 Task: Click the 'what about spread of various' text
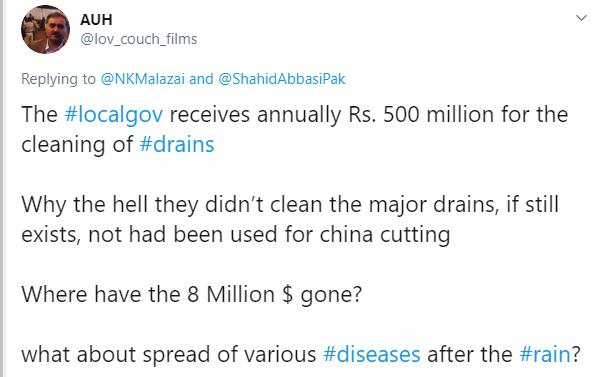[x=168, y=354]
